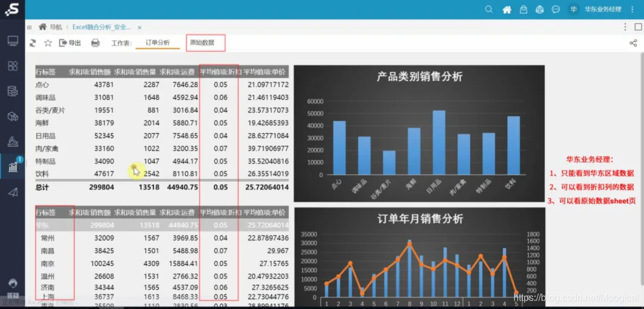644x309 pixels.
Task: Click the 总计 row label
Action: [42, 187]
